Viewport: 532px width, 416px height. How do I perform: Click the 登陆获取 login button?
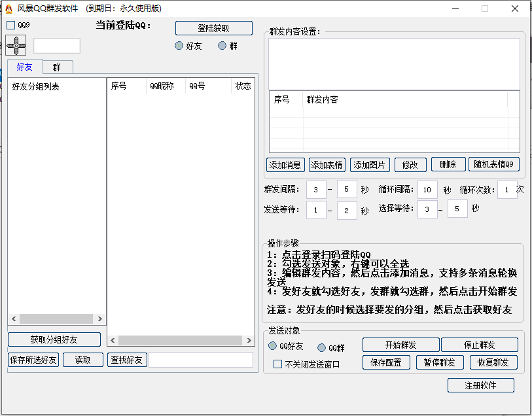tap(213, 29)
